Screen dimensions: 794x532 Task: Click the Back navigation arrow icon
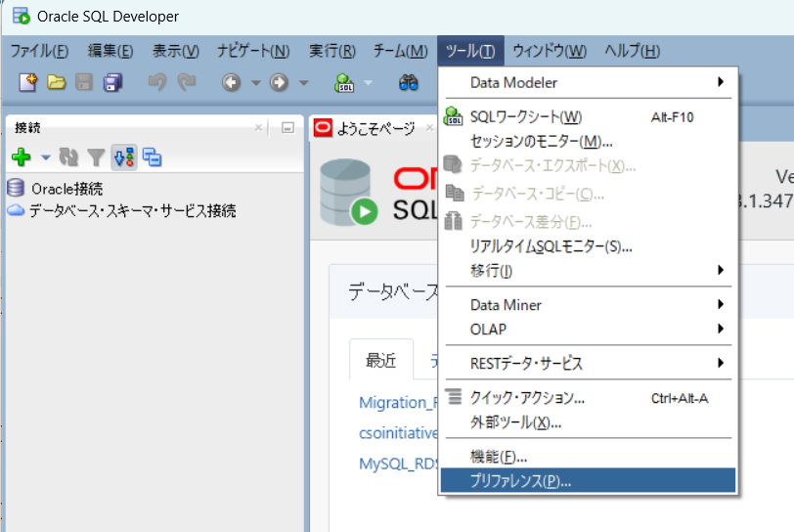coord(231,82)
